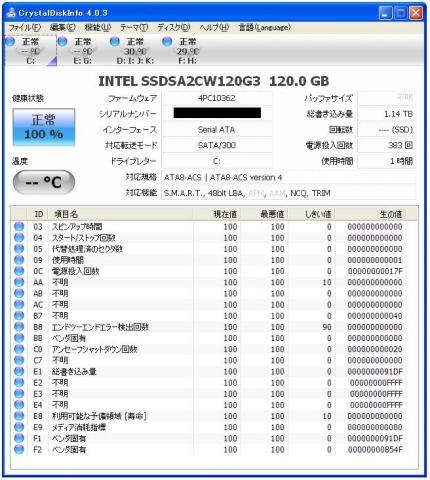430x480 pixels.
Task: Click the 現在値 column header
Action: point(217,214)
